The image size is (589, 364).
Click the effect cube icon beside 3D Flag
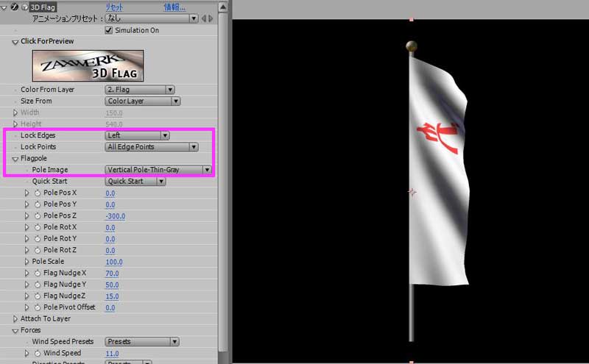[x=25, y=7]
